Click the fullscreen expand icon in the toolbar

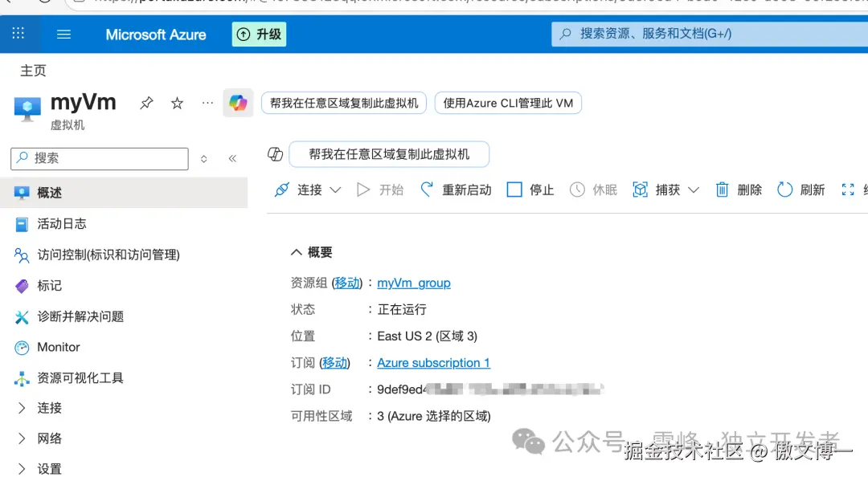tap(848, 190)
